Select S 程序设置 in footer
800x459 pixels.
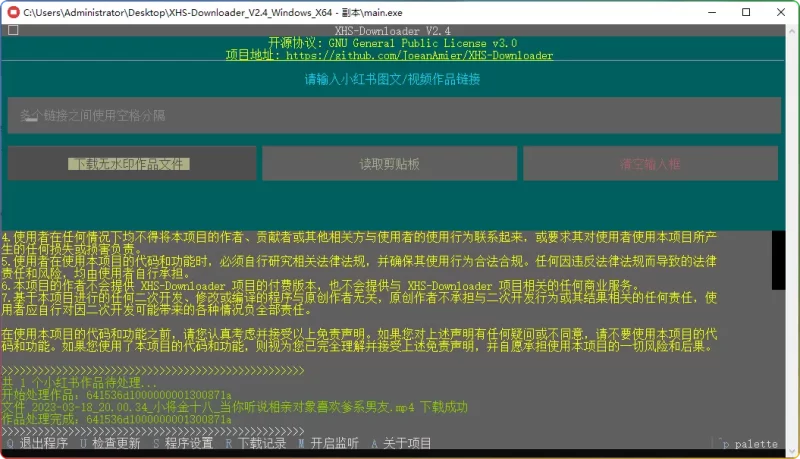(x=183, y=443)
